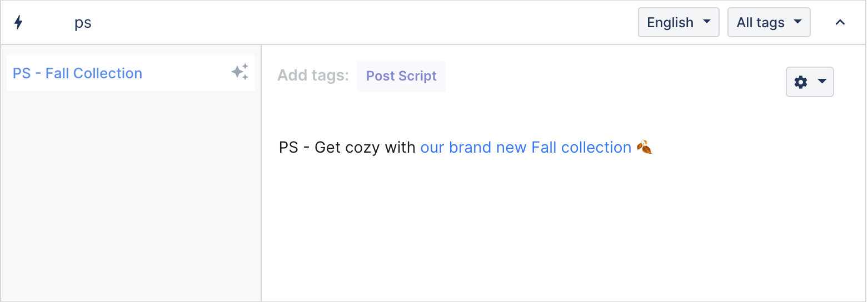Click the caret arrow in All tags selector
Image resolution: width=868 pixels, height=302 pixels.
pos(798,22)
